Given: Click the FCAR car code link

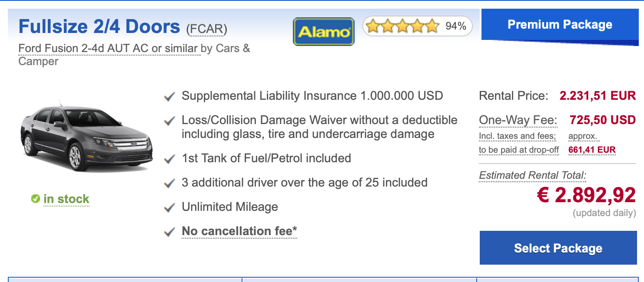Looking at the screenshot, I should 207,29.
